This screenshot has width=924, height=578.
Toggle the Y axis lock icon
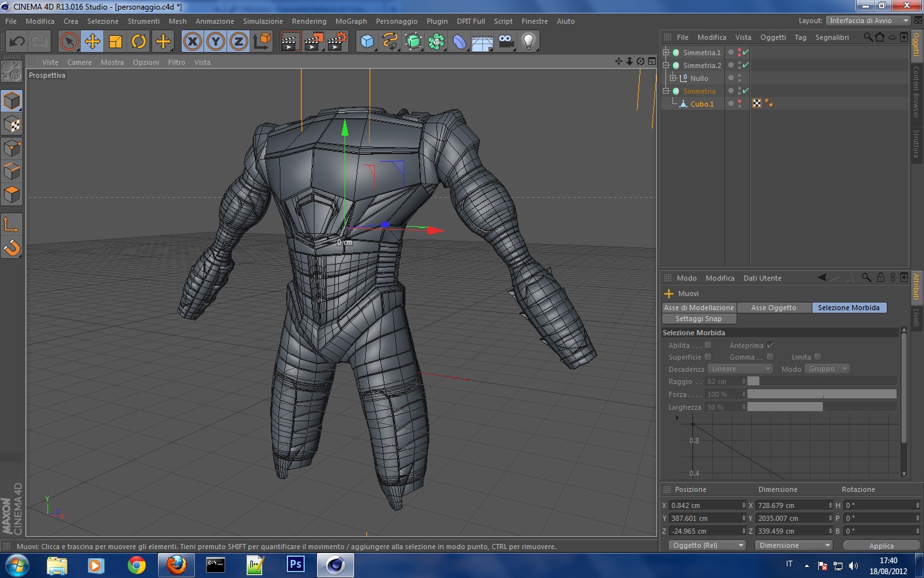[216, 42]
